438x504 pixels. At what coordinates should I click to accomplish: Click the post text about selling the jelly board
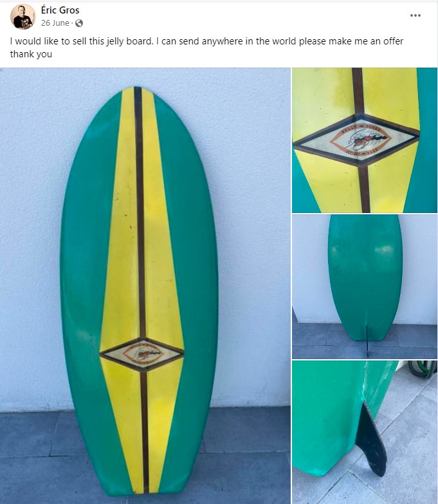coord(206,47)
